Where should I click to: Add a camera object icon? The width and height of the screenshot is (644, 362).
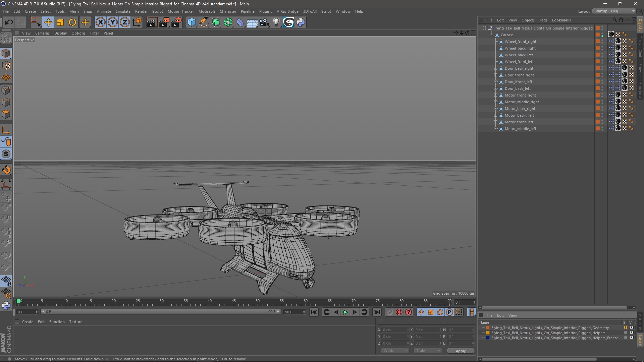coord(264,22)
